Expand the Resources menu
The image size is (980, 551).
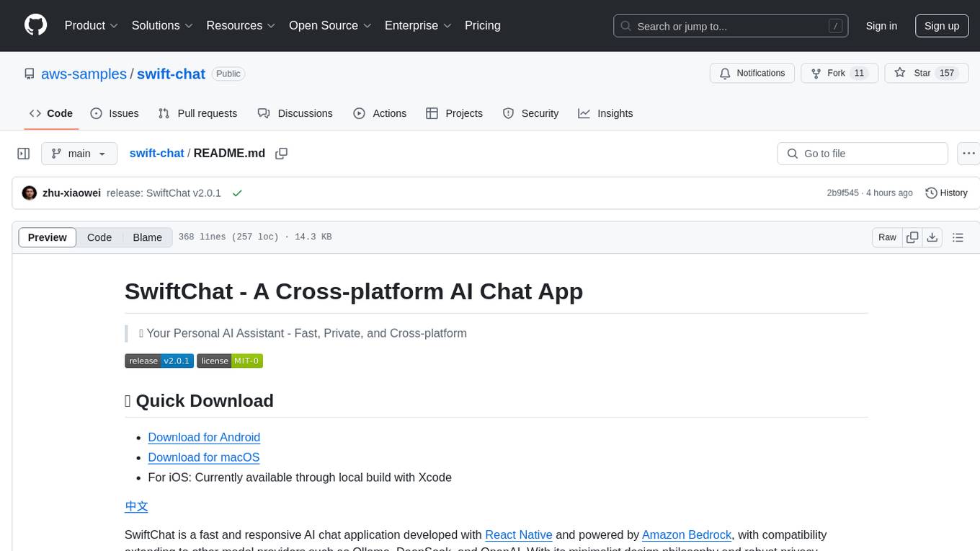[x=241, y=25]
